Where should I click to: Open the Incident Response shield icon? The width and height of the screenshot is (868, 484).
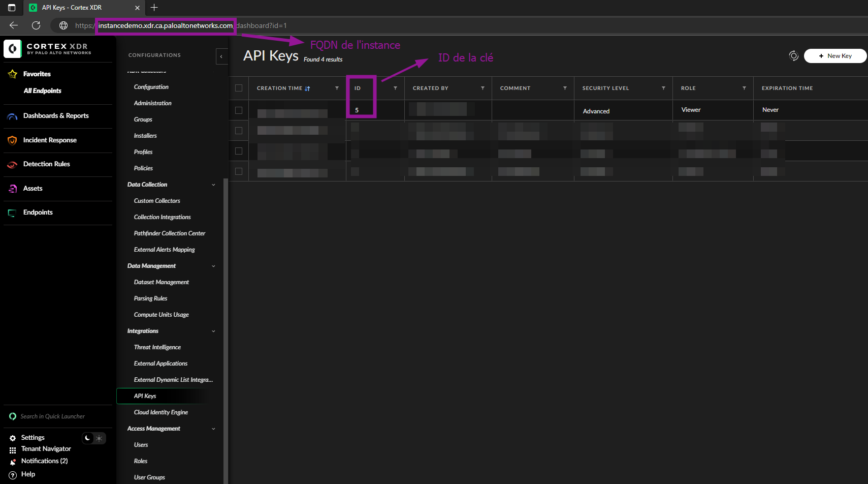point(13,140)
